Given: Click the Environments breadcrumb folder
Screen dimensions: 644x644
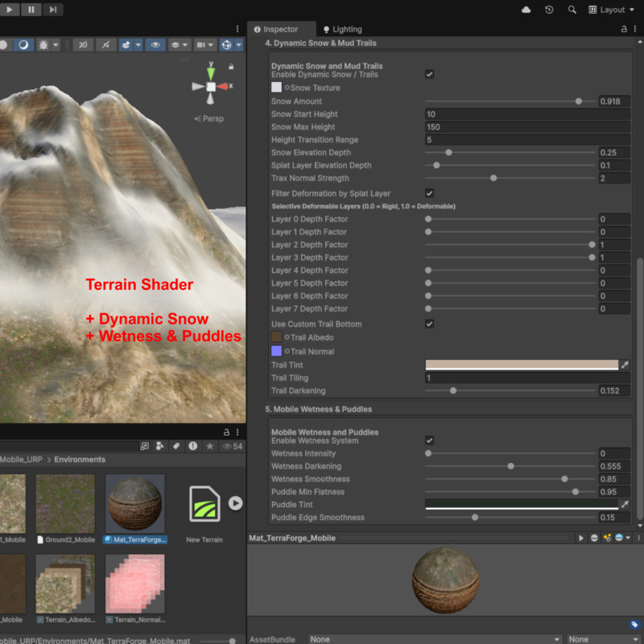Looking at the screenshot, I should click(80, 460).
